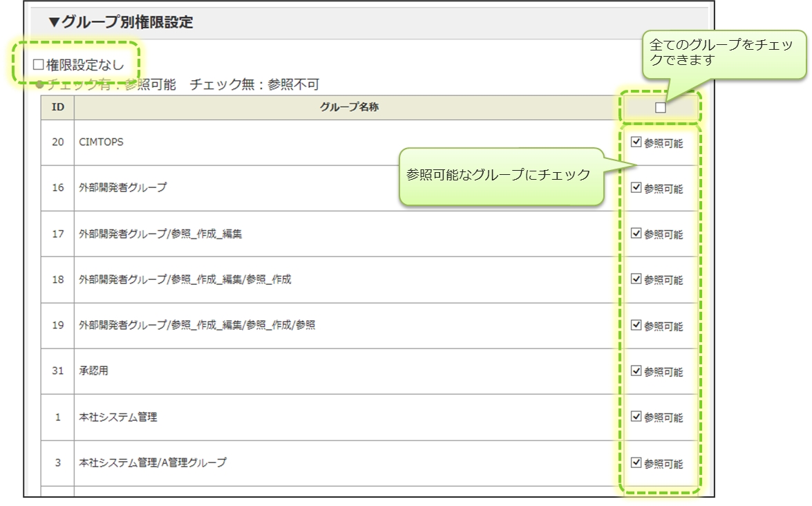Select the 本社システム管理/A管理グループ name cell
The width and height of the screenshot is (812, 506).
[x=152, y=462]
